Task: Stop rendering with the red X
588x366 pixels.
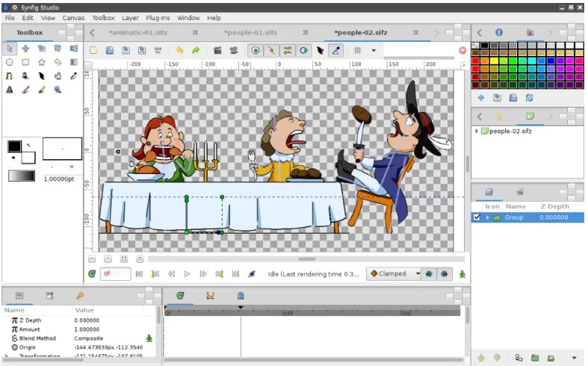Action: pyautogui.click(x=462, y=50)
